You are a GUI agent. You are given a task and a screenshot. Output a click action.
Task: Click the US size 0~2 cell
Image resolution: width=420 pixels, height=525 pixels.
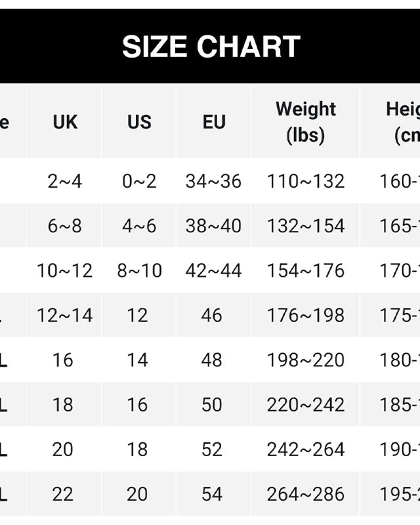tap(139, 181)
